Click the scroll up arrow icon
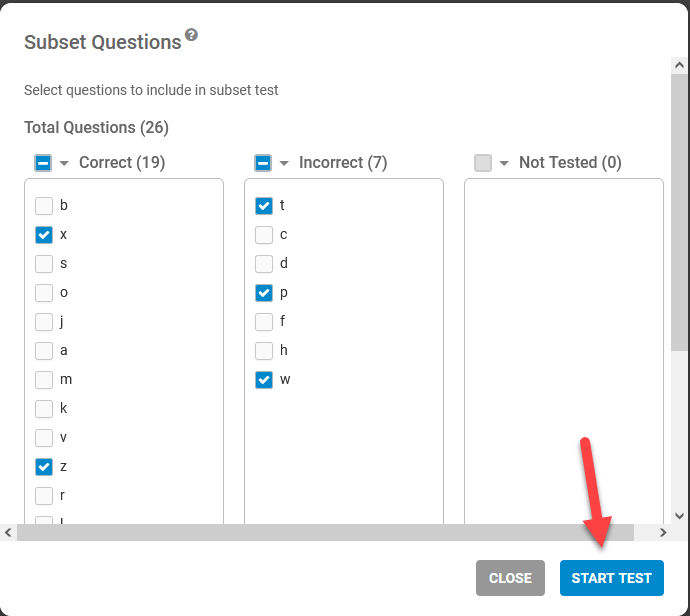 pos(679,66)
